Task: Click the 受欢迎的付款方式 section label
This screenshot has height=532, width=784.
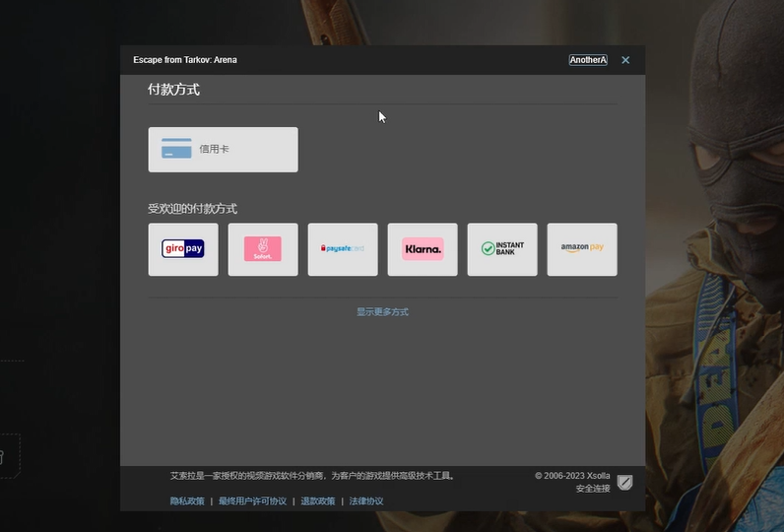Action: [x=192, y=209]
